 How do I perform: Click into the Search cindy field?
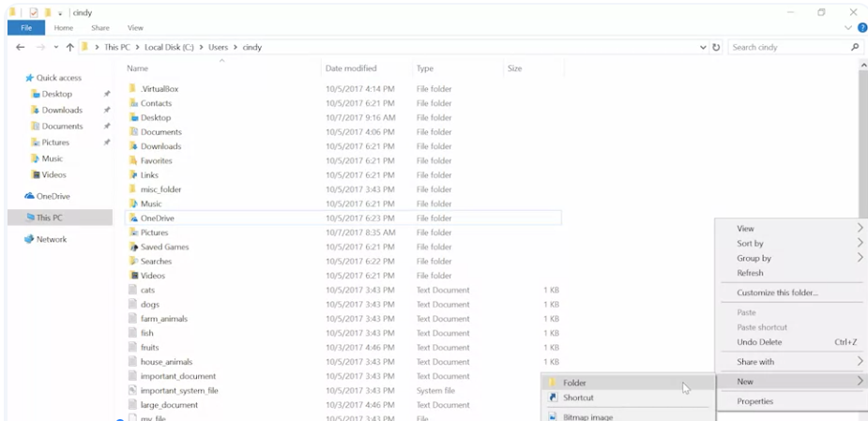(x=789, y=47)
